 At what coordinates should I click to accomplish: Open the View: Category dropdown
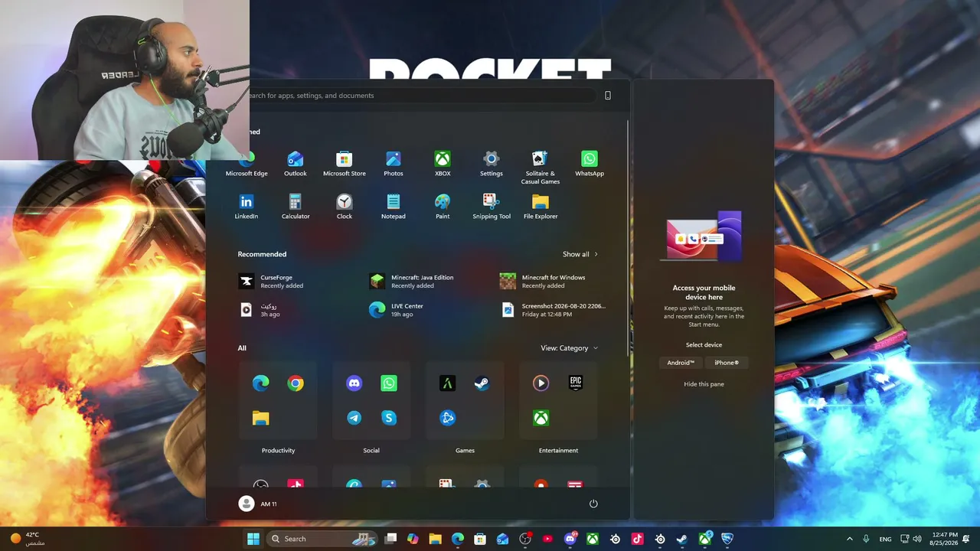[570, 348]
